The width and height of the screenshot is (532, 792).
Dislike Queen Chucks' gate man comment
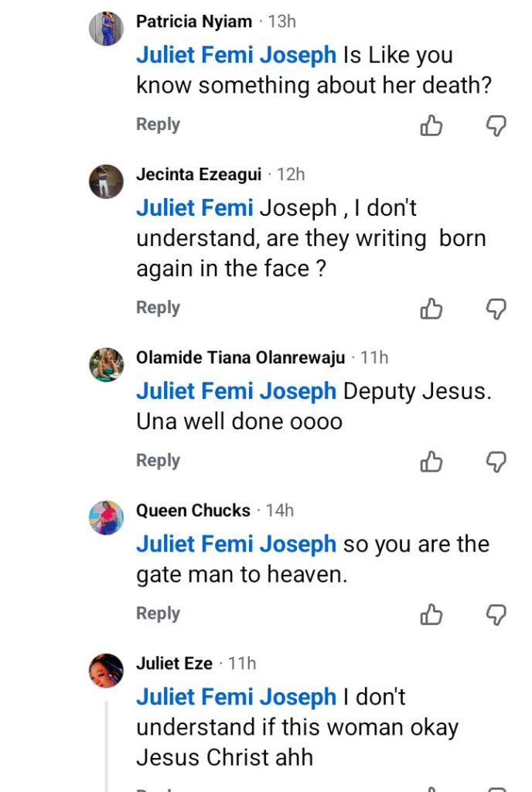[496, 615]
